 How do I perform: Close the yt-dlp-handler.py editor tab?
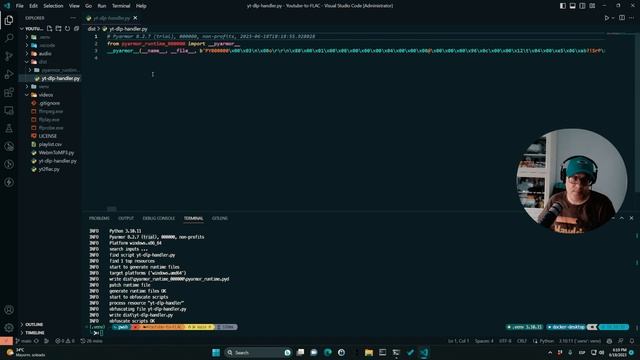point(135,18)
